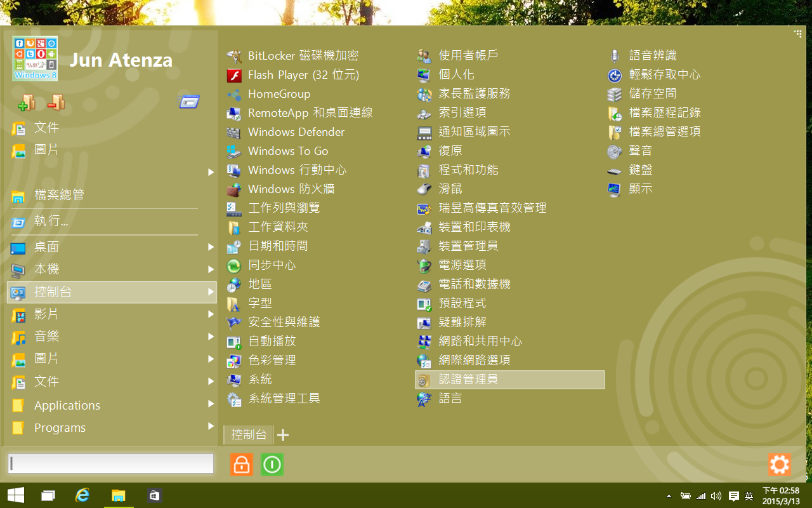Open 鍵盤 keyboard icon
The width and height of the screenshot is (812, 508).
(615, 170)
